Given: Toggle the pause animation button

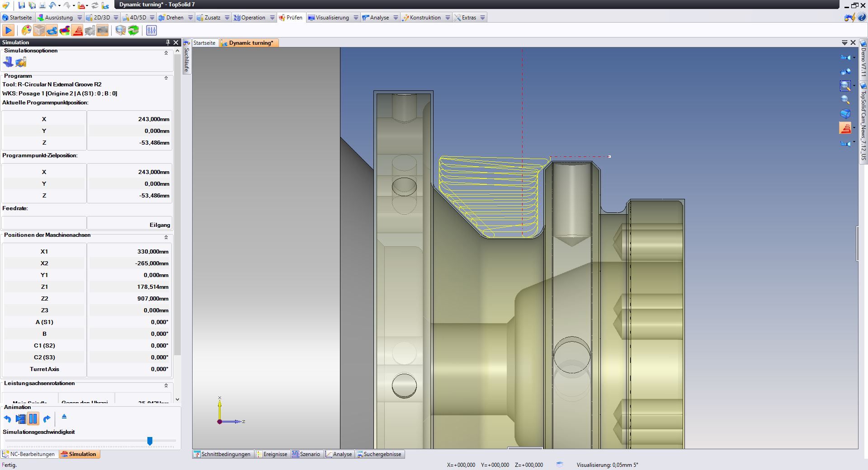Looking at the screenshot, I should [33, 419].
